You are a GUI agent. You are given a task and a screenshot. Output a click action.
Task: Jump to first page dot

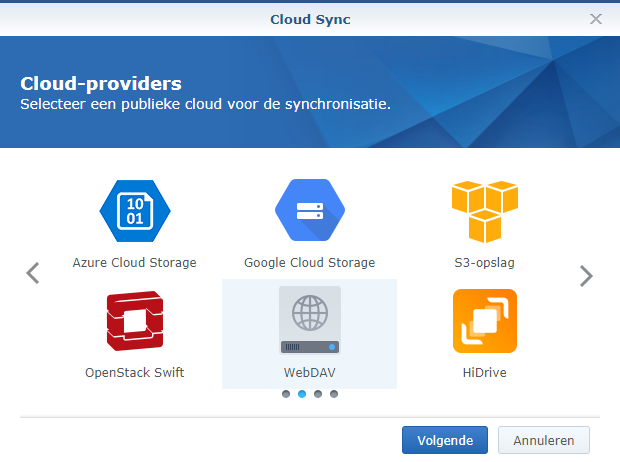(x=286, y=394)
